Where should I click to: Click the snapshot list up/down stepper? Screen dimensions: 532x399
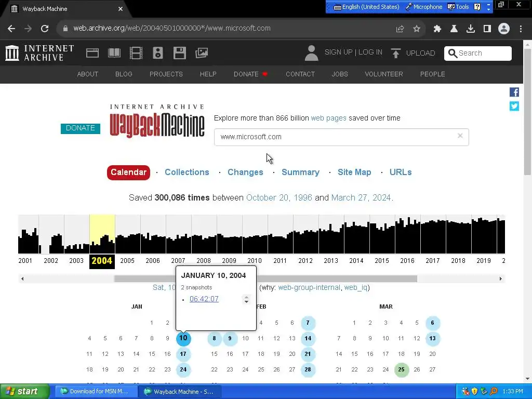(246, 299)
